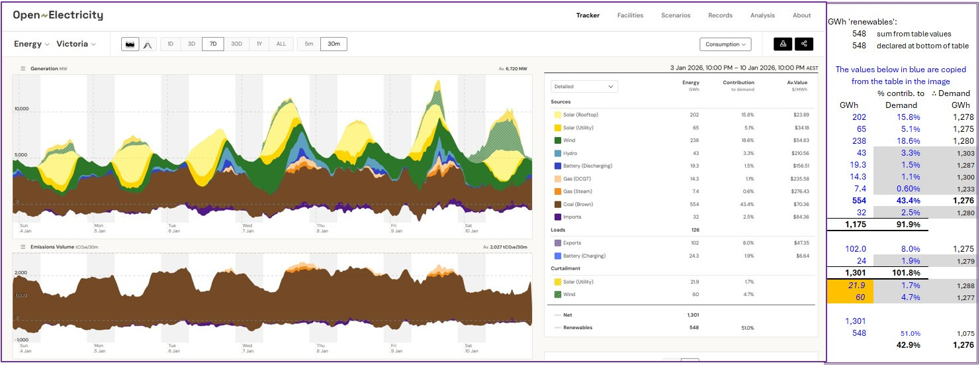The image size is (980, 365).
Task: Open the About page
Action: pyautogui.click(x=801, y=15)
